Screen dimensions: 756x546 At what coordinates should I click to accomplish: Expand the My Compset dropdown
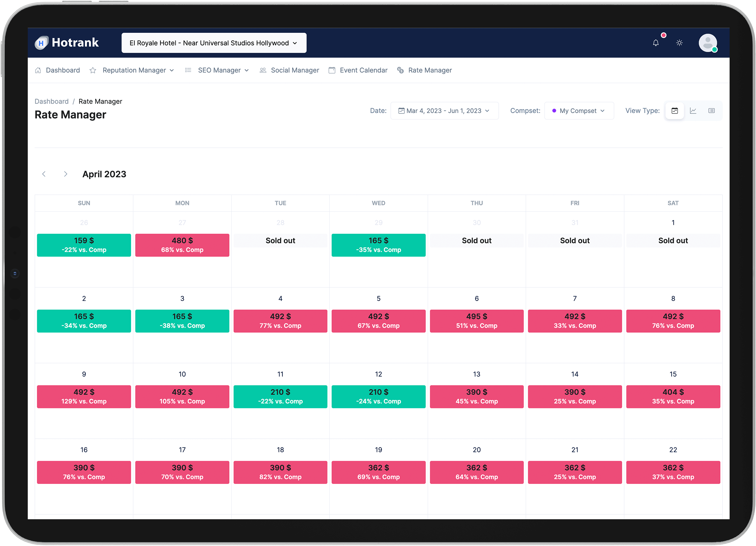pos(579,111)
